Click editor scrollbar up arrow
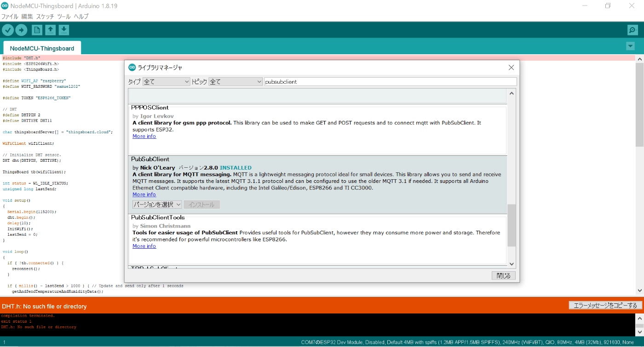 coord(639,59)
